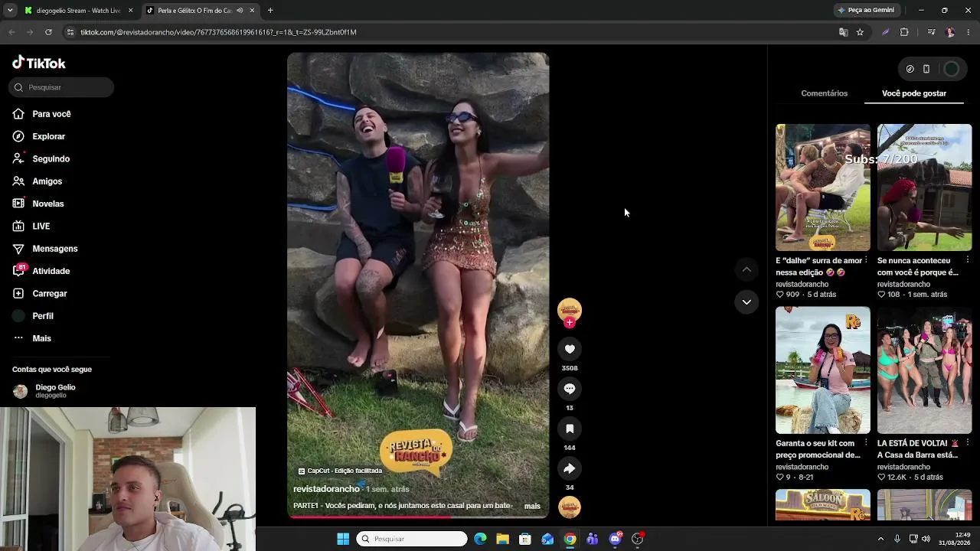The height and width of the screenshot is (551, 980).
Task: Click the coin icon in the top pill
Action: 910,69
